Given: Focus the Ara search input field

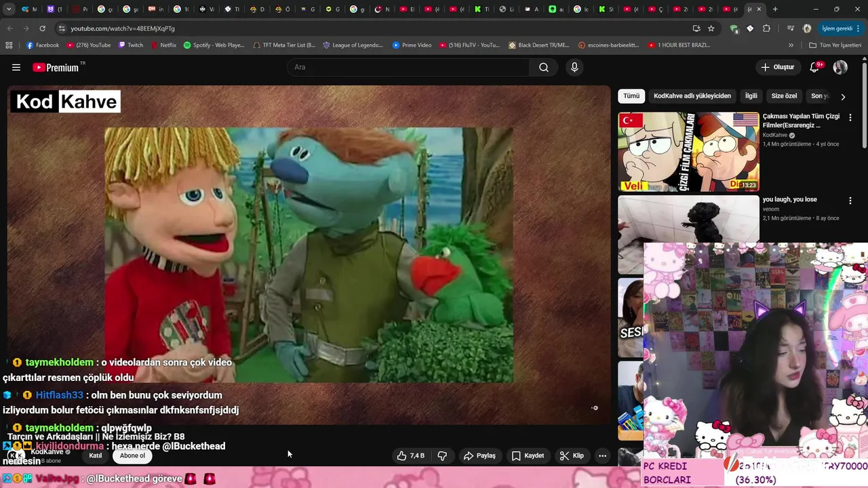Looking at the screenshot, I should click(x=408, y=67).
